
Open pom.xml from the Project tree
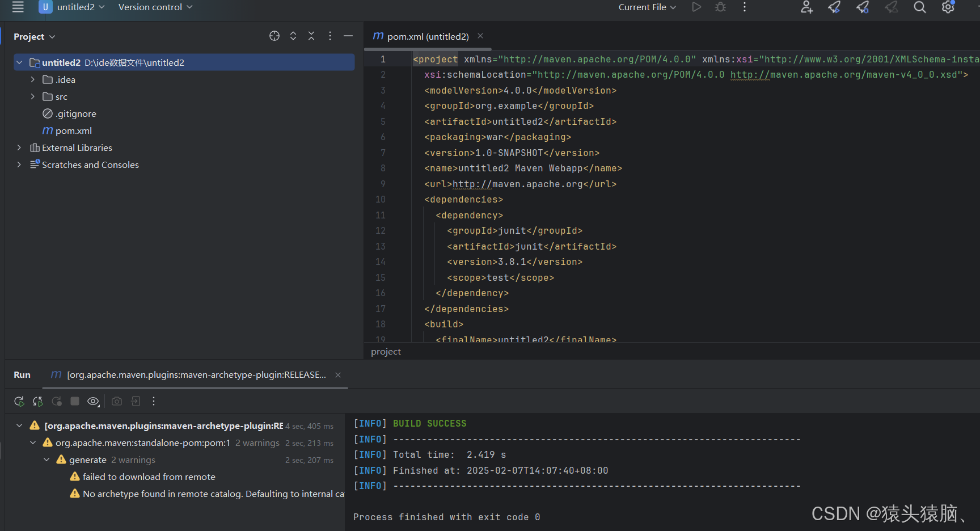pos(74,130)
